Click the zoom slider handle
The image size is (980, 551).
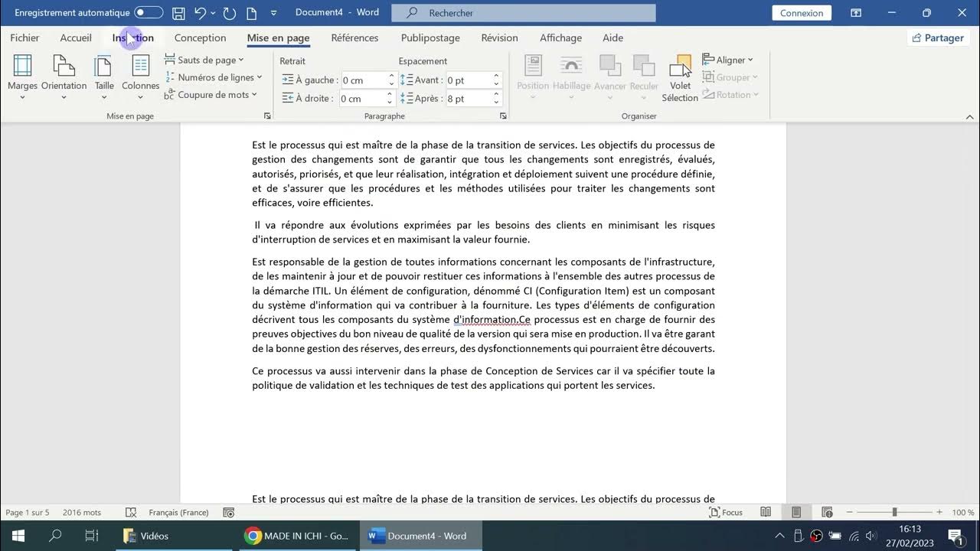point(894,513)
